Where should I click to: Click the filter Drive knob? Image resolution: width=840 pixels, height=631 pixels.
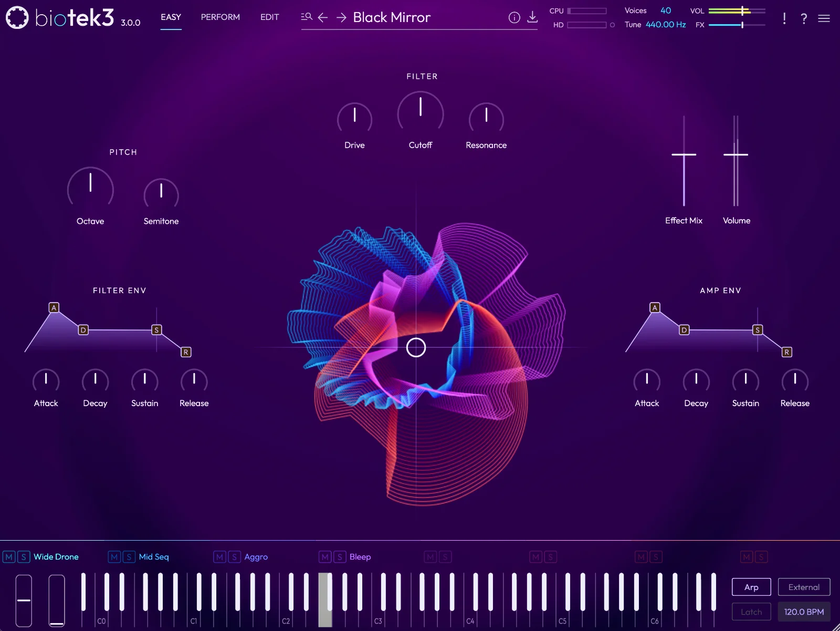(354, 119)
